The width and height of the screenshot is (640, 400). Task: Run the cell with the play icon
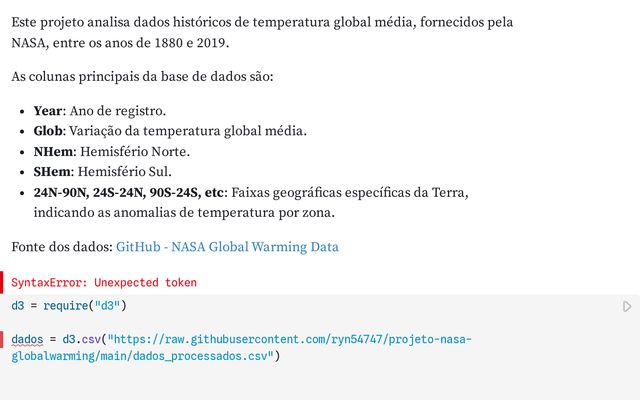(627, 307)
